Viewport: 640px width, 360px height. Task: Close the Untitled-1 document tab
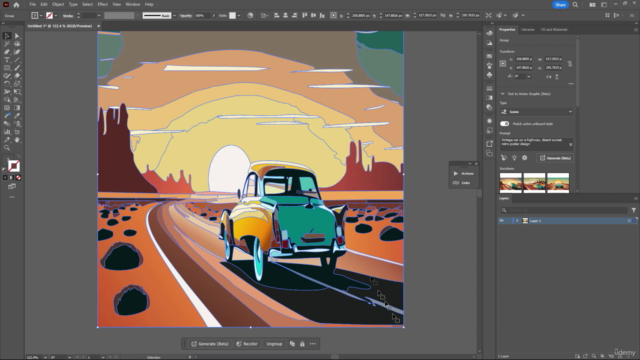(98, 26)
